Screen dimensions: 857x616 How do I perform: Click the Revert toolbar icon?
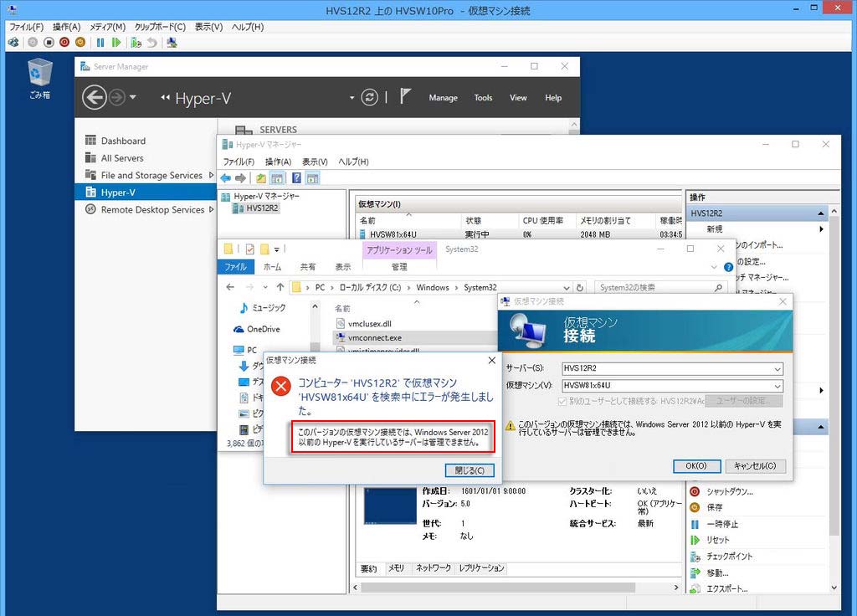click(152, 42)
